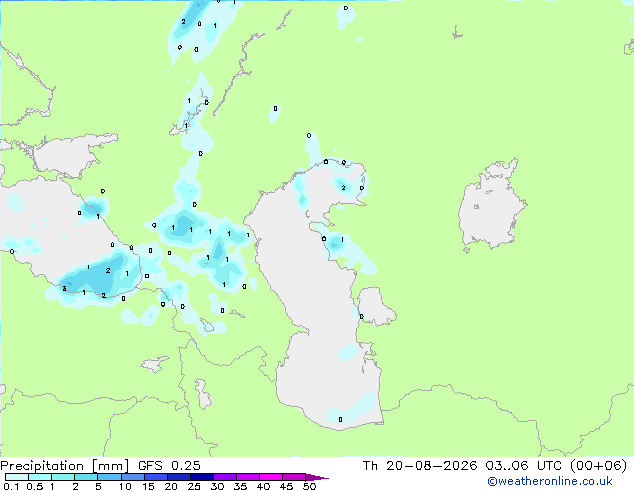Click the above-50 arrow tip of legend

(x=317, y=477)
